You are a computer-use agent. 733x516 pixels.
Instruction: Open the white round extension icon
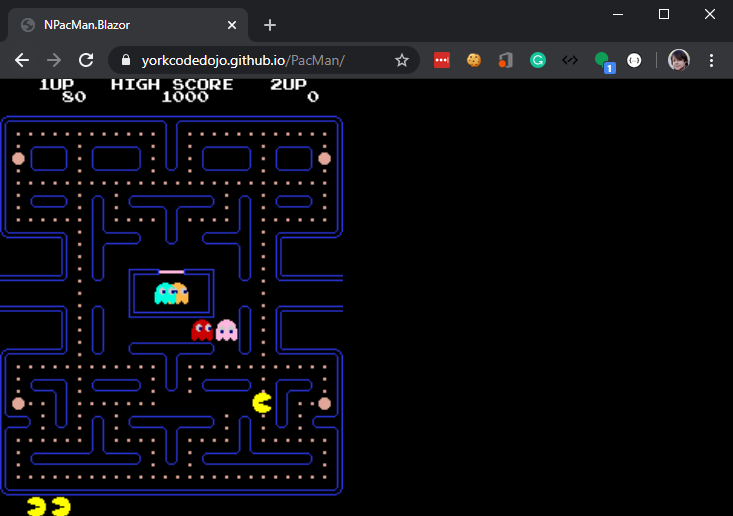pos(634,60)
